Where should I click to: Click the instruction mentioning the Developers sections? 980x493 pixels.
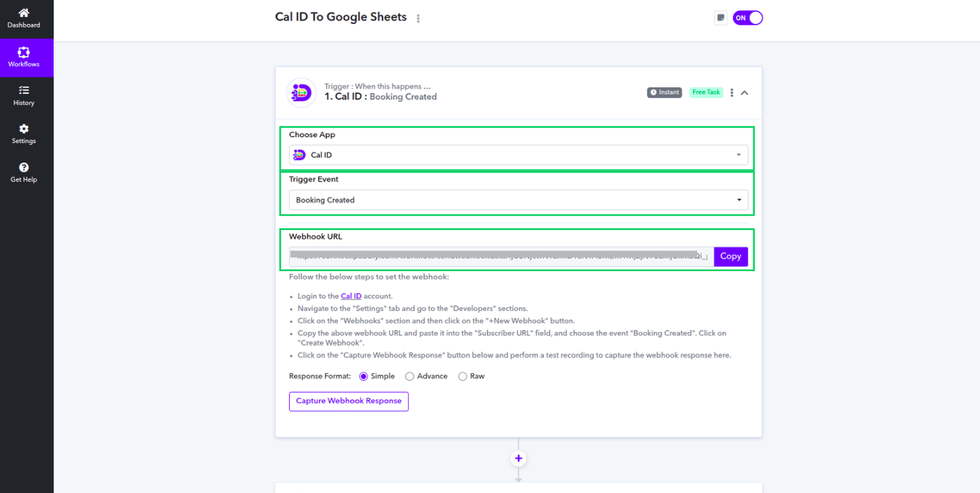tap(413, 308)
